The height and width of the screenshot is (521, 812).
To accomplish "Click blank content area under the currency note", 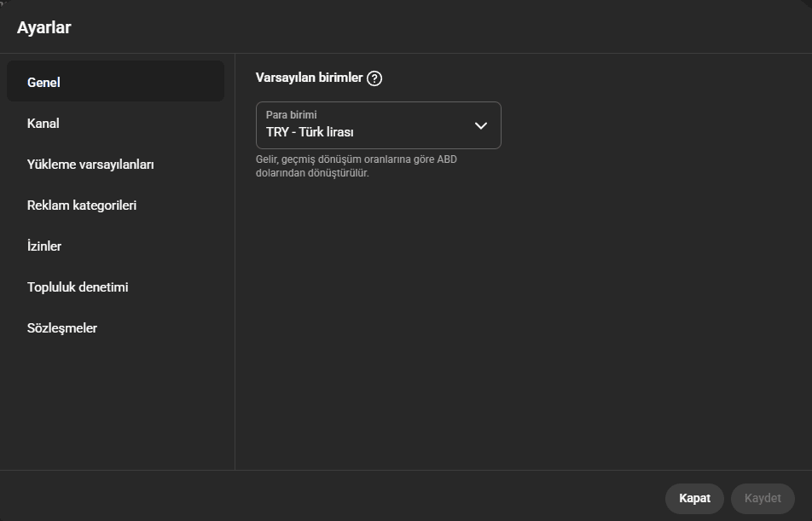I will (x=520, y=324).
